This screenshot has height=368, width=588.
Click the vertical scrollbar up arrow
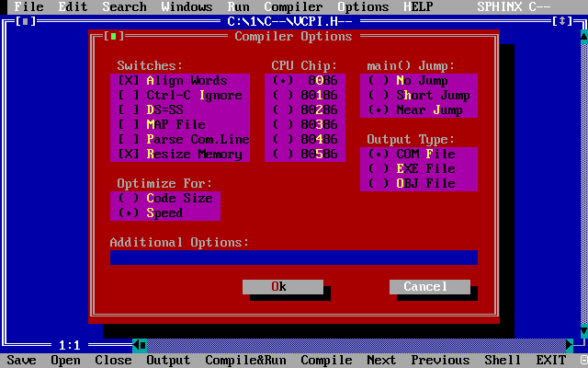584,37
